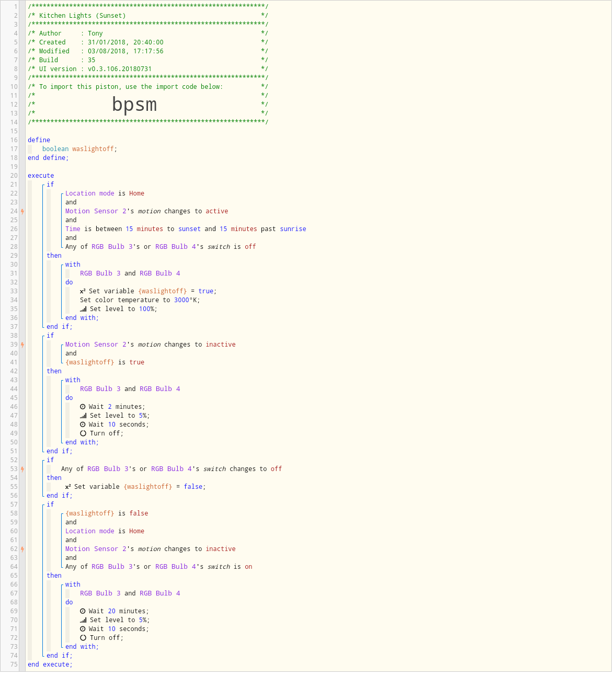The height and width of the screenshot is (676, 616).
Task: Click the define keyword
Action: click(39, 140)
